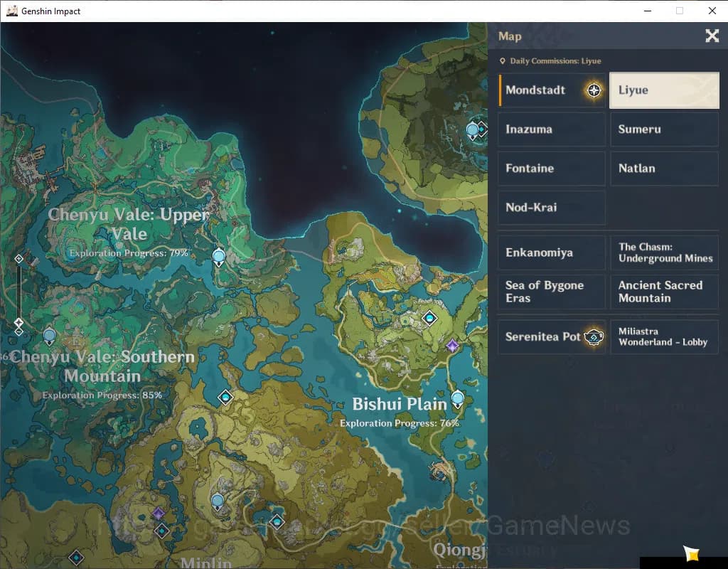Click 'Chenyu Vale: Southern Mountain' map label
Image resolution: width=728 pixels, height=569 pixels.
coord(102,366)
